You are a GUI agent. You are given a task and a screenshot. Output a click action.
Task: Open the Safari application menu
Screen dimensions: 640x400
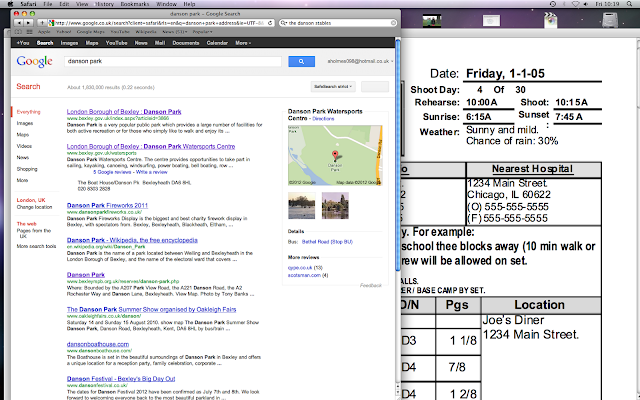point(28,4)
